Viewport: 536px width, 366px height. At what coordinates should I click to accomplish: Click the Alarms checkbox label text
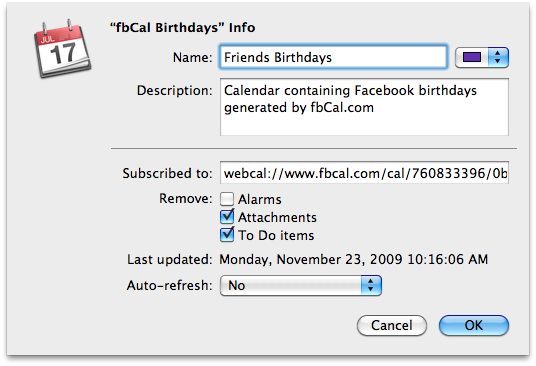[x=260, y=199]
